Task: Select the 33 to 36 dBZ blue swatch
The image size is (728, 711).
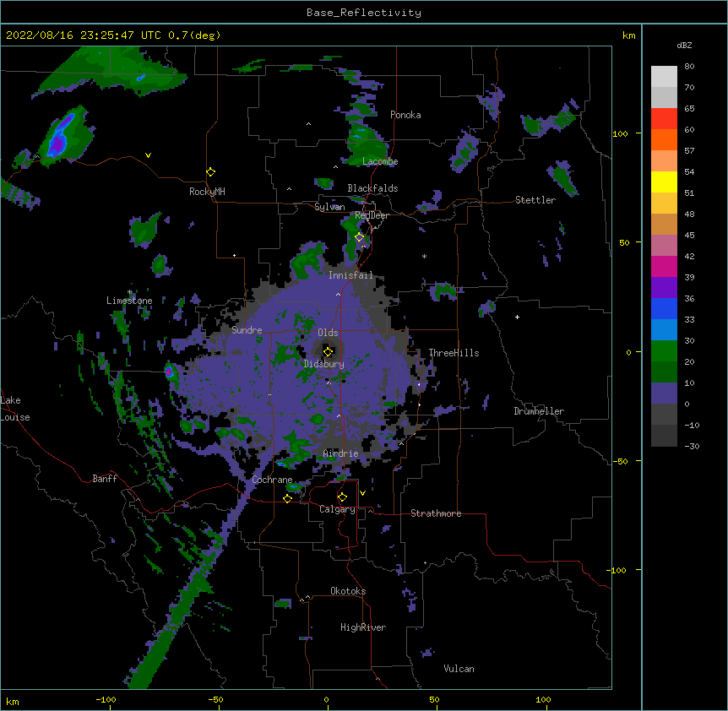Action: click(664, 308)
